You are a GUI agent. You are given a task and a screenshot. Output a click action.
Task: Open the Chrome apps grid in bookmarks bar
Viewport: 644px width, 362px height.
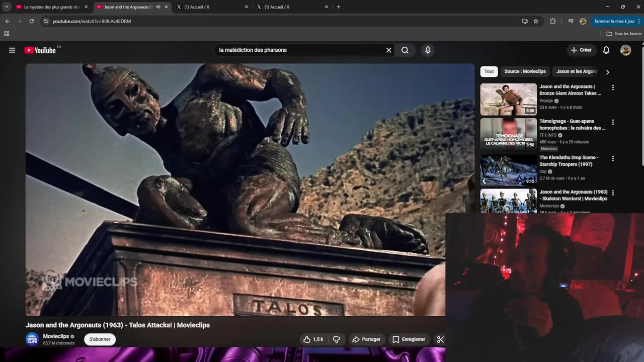point(7,34)
